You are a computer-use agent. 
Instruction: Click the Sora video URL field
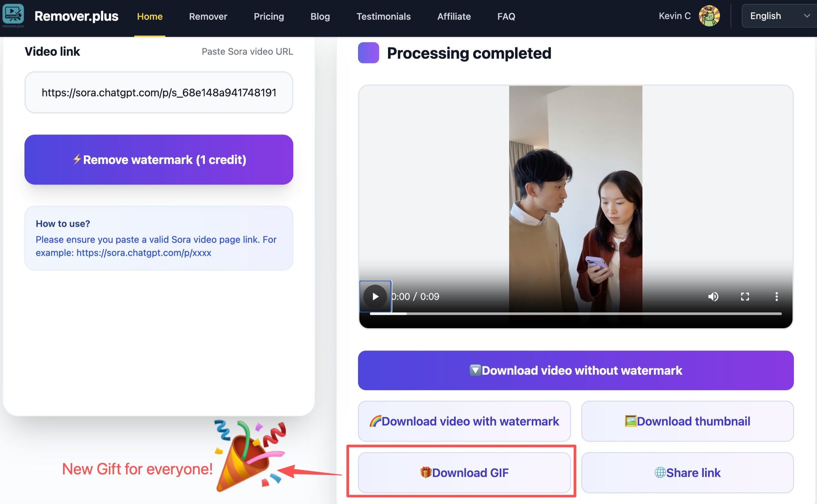point(159,92)
